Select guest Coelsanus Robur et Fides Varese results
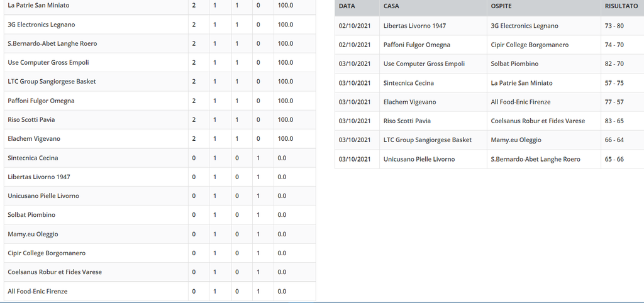644x303 pixels. pyautogui.click(x=538, y=121)
